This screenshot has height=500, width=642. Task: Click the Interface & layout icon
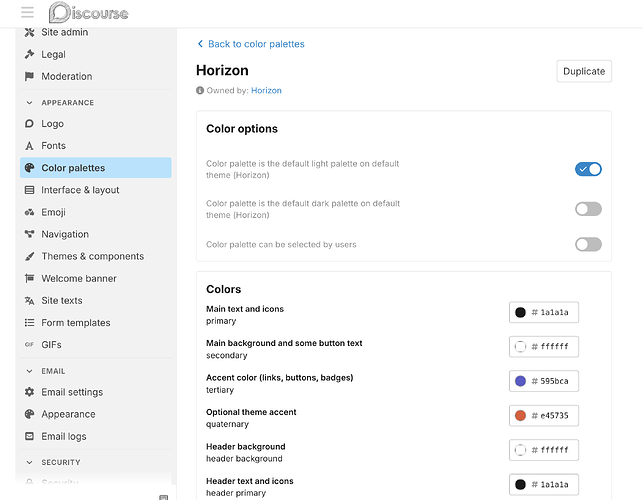click(29, 190)
